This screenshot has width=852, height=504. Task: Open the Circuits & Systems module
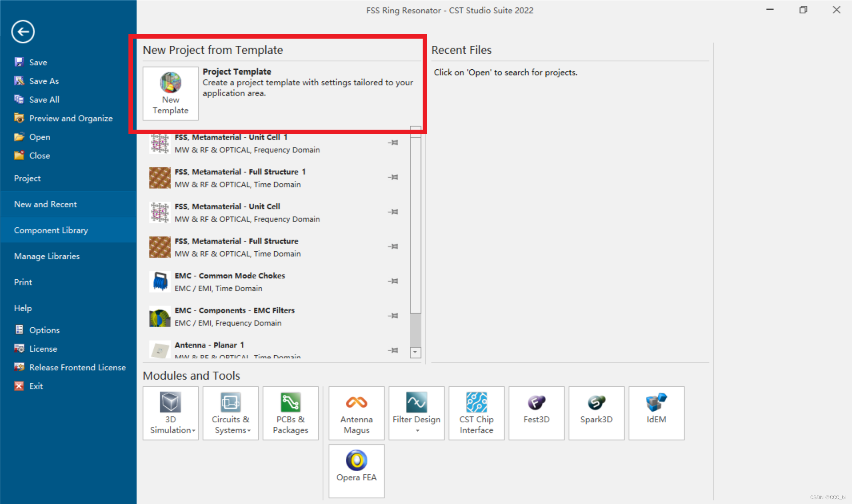click(x=231, y=413)
